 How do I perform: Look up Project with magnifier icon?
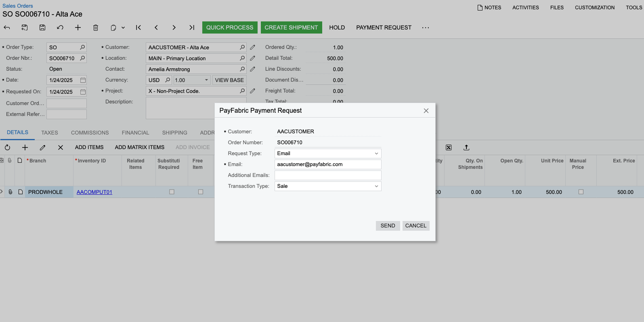[x=242, y=91]
